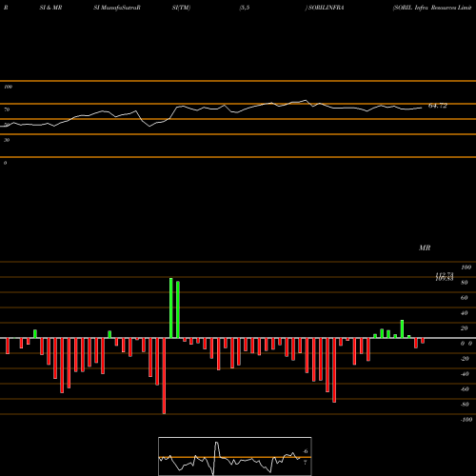The image size is (476, 476).
Task: Click the 'SI MunafaSutraR' header text
Action: pyautogui.click(x=117, y=8)
